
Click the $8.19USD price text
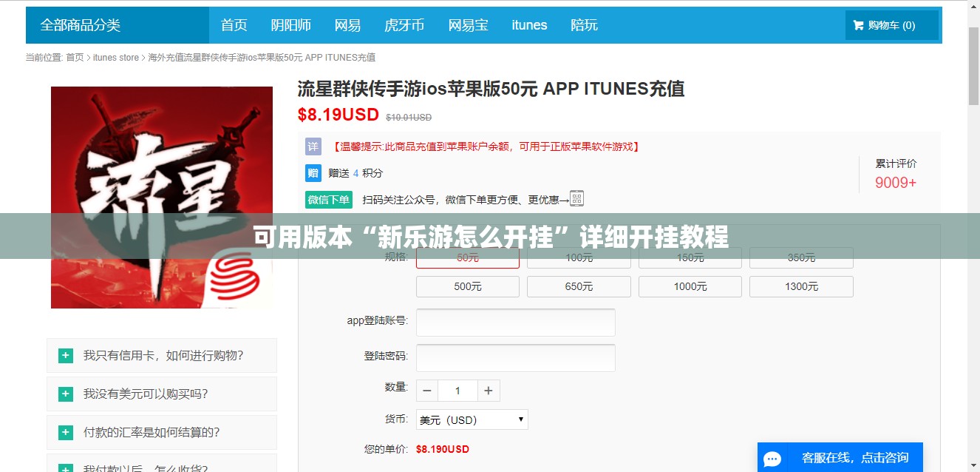coord(338,115)
